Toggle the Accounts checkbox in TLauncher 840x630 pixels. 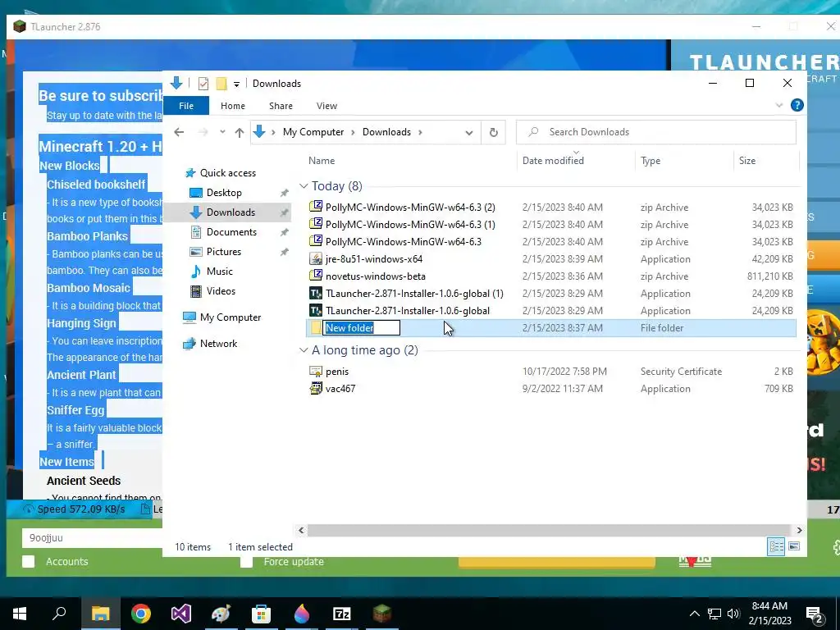(x=29, y=561)
